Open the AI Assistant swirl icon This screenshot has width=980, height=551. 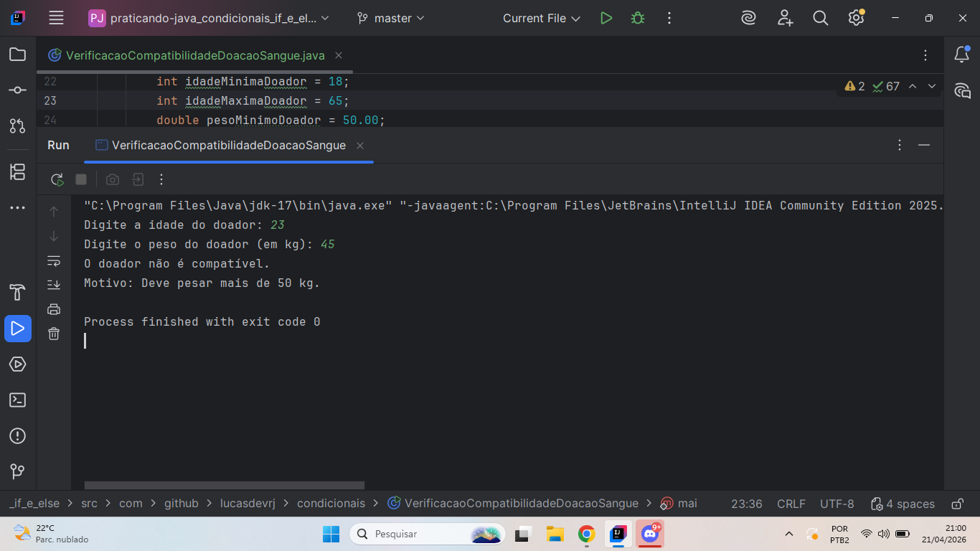click(748, 19)
